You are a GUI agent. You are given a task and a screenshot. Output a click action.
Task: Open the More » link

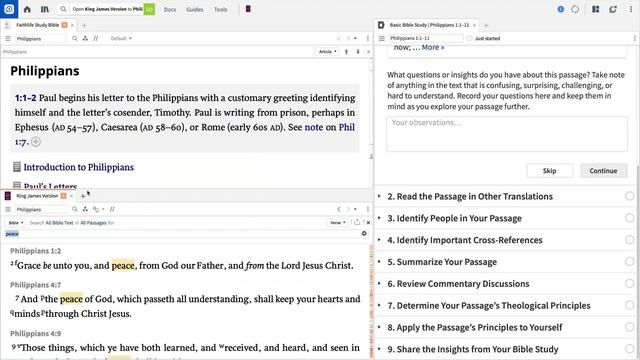433,47
